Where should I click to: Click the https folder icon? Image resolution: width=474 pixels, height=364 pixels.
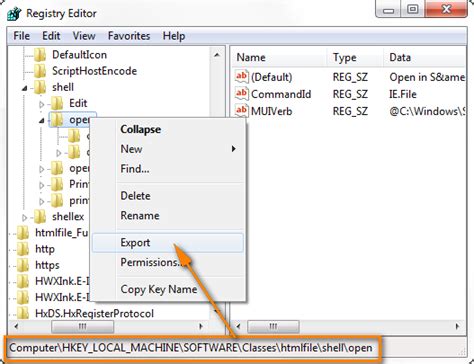tap(23, 265)
